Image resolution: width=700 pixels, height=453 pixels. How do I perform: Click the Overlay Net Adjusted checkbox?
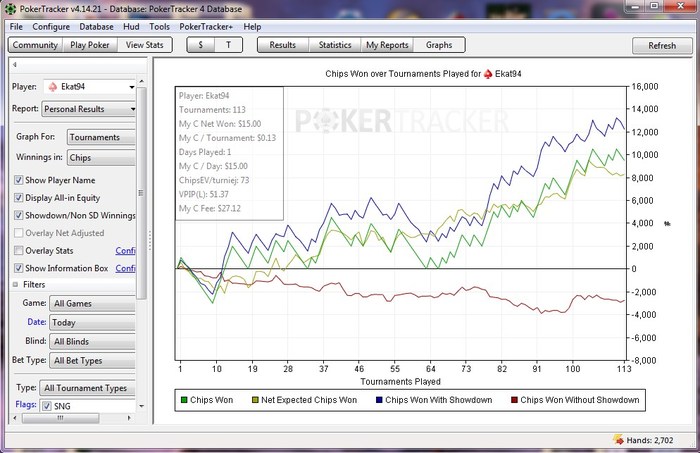(18, 233)
